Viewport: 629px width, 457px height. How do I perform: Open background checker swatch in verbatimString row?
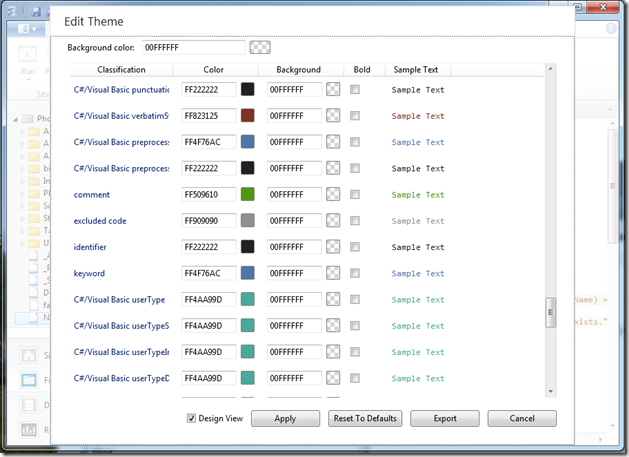pos(333,116)
